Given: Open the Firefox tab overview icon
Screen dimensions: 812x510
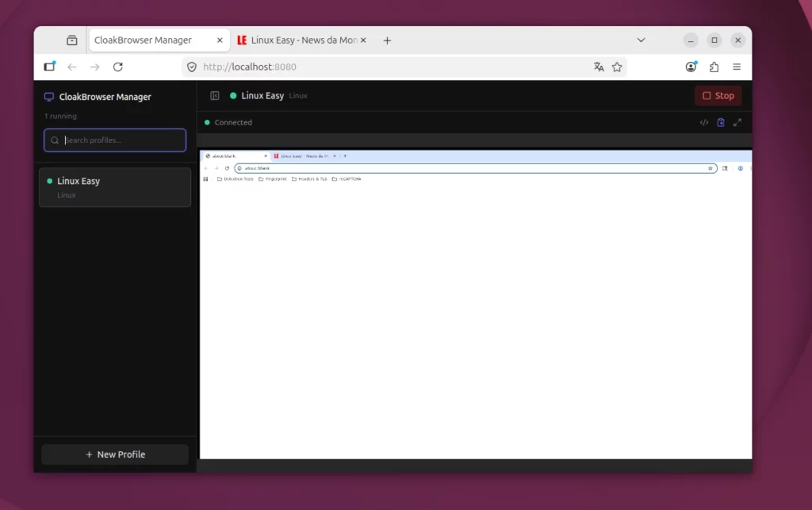Looking at the screenshot, I should pos(72,40).
